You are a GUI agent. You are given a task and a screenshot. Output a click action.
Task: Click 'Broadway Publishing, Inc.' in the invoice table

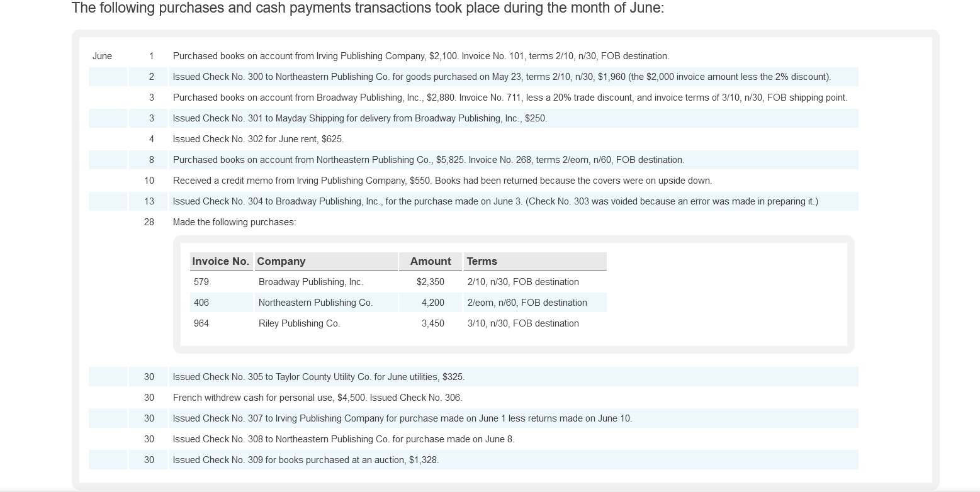311,282
